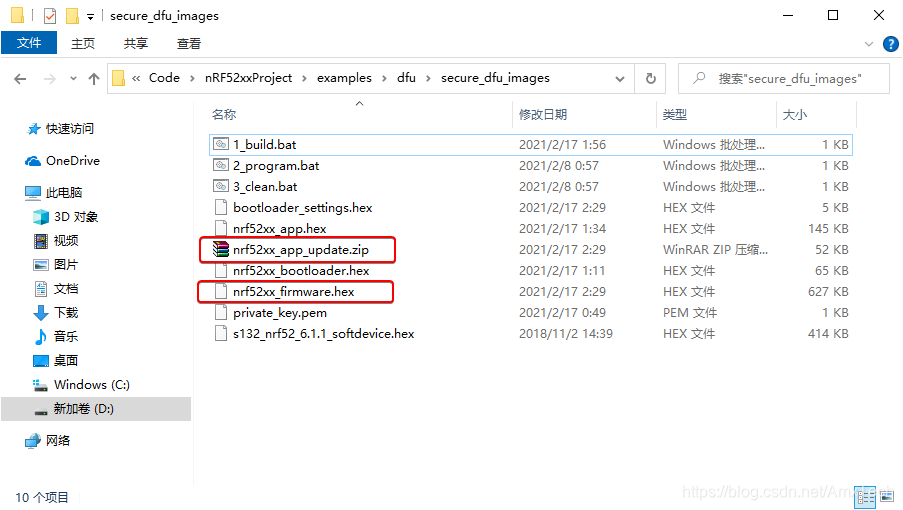This screenshot has width=903, height=510.
Task: Open Desktop (桌面) in sidebar
Action: pos(56,360)
